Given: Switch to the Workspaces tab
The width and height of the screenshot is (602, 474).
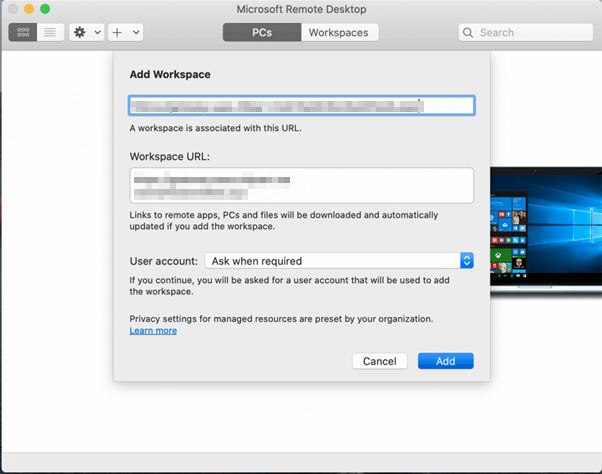Looking at the screenshot, I should (x=338, y=32).
